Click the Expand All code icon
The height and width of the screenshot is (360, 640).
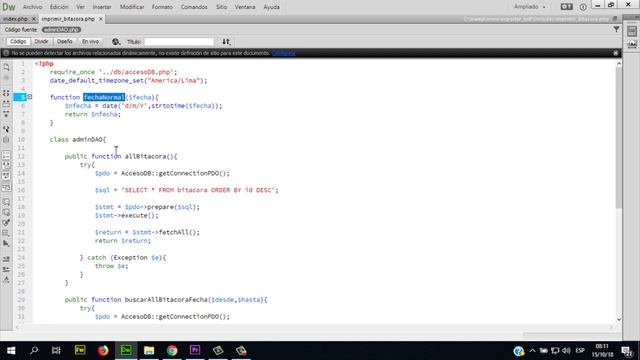[x=6, y=114]
